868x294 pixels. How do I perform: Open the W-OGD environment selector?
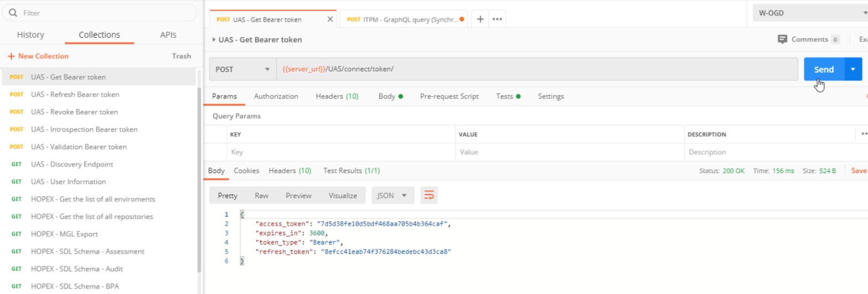[809, 13]
